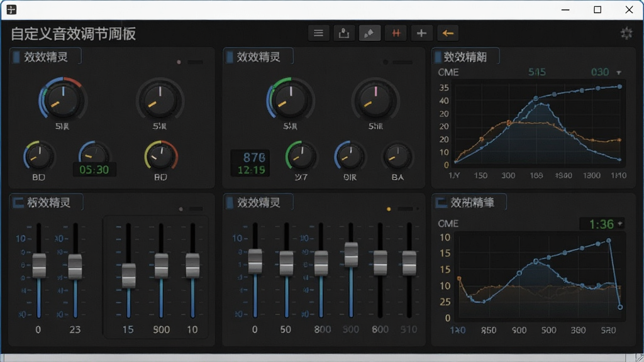644x362 pixels.
Task: Minimize the application window
Action: [565, 9]
